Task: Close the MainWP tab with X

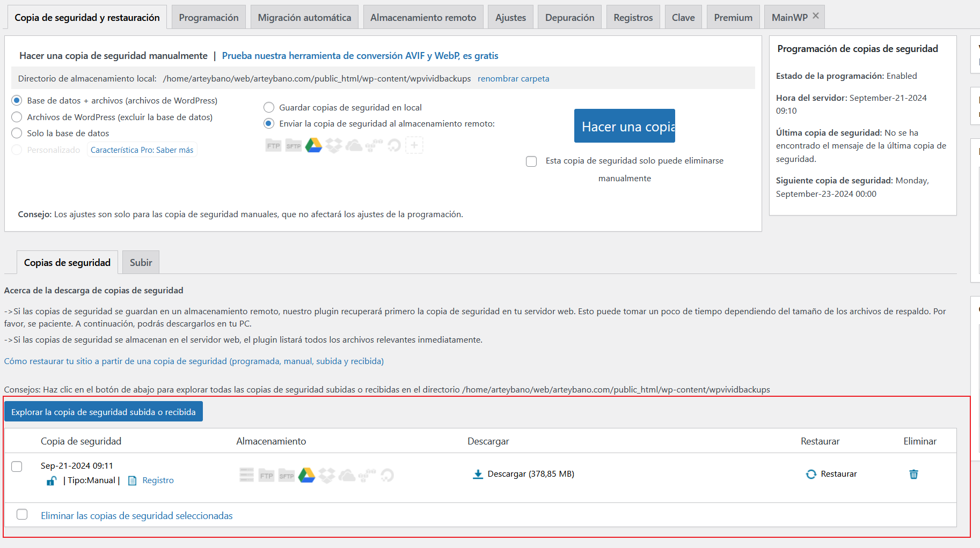Action: (x=816, y=16)
